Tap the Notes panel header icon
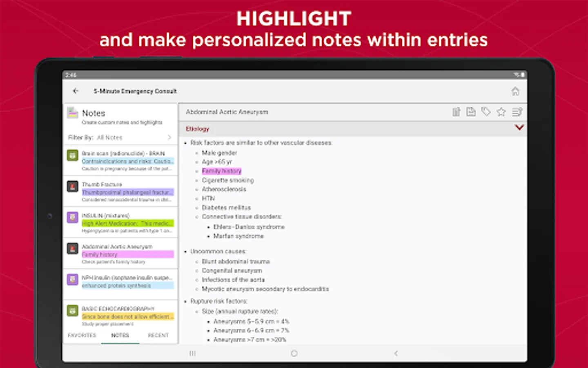588x368 pixels. pyautogui.click(x=73, y=113)
